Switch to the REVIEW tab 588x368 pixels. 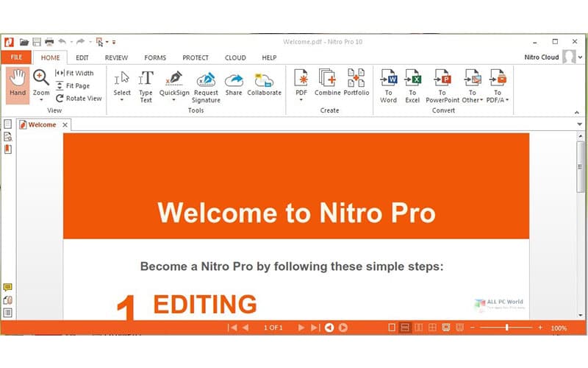coord(116,57)
